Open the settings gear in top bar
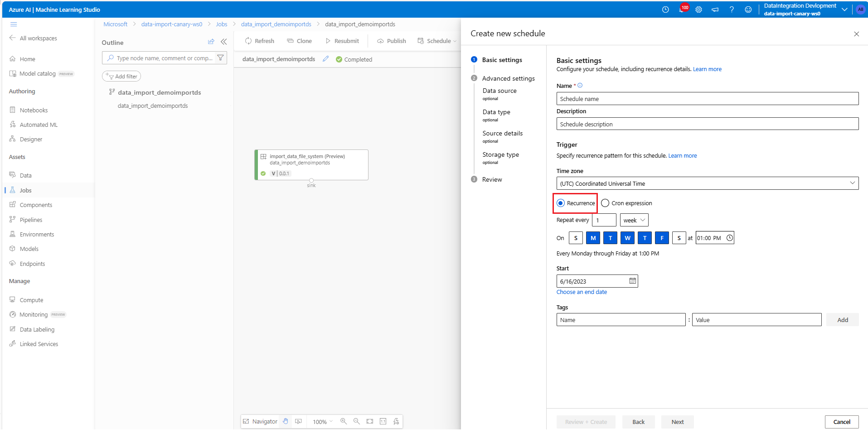The width and height of the screenshot is (868, 443). pos(698,10)
